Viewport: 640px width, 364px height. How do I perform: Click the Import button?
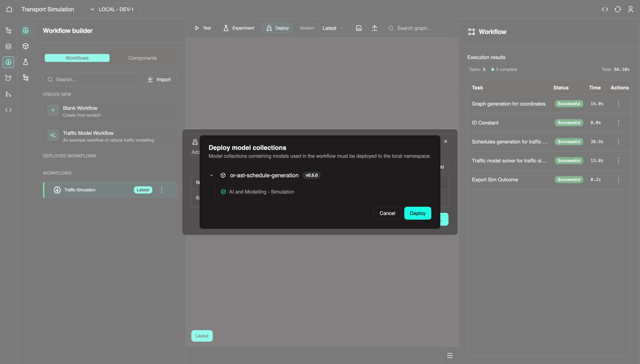pos(159,80)
